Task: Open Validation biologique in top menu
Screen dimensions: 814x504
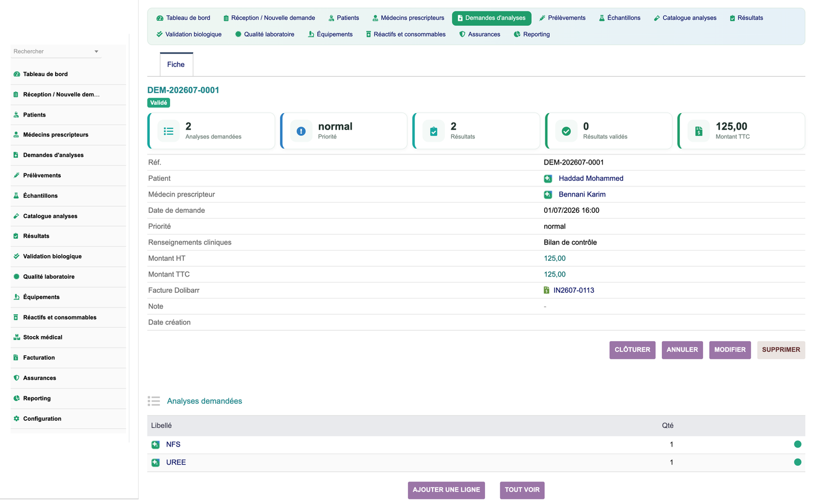Action: click(x=189, y=34)
